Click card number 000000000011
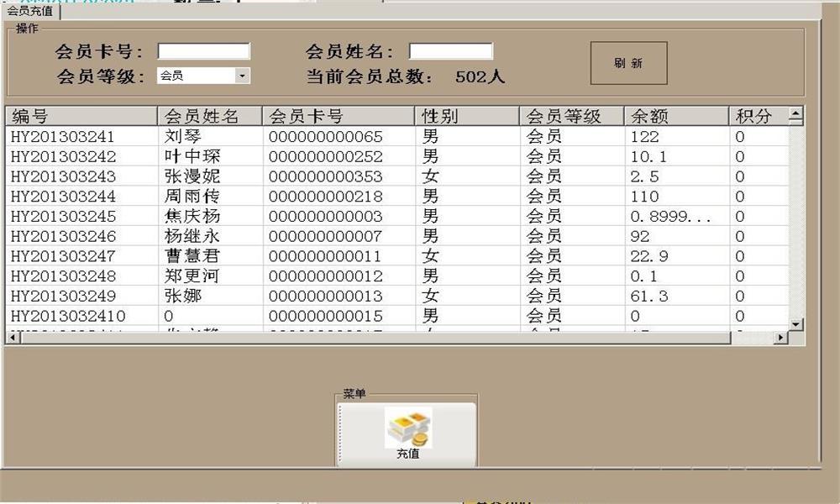 (x=326, y=255)
